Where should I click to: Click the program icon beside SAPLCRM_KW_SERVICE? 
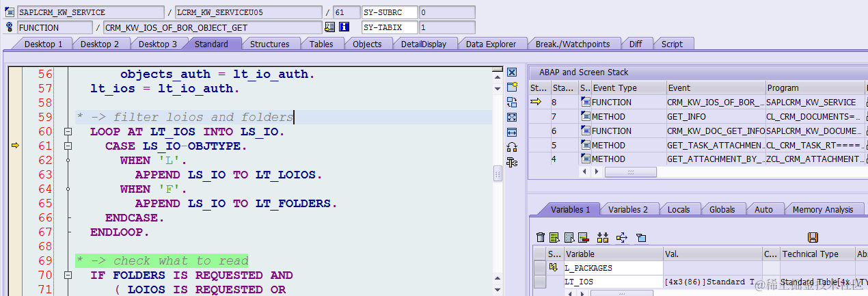(x=10, y=12)
